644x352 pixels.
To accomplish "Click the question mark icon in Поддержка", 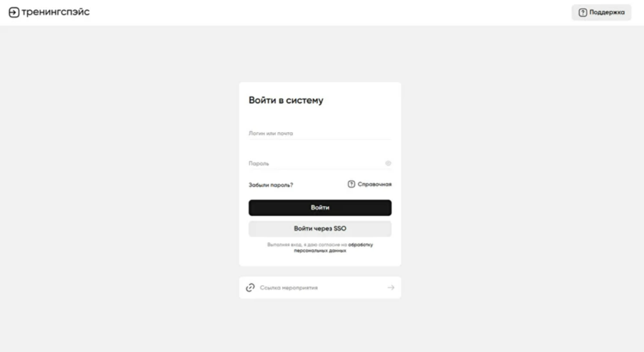I will [582, 12].
